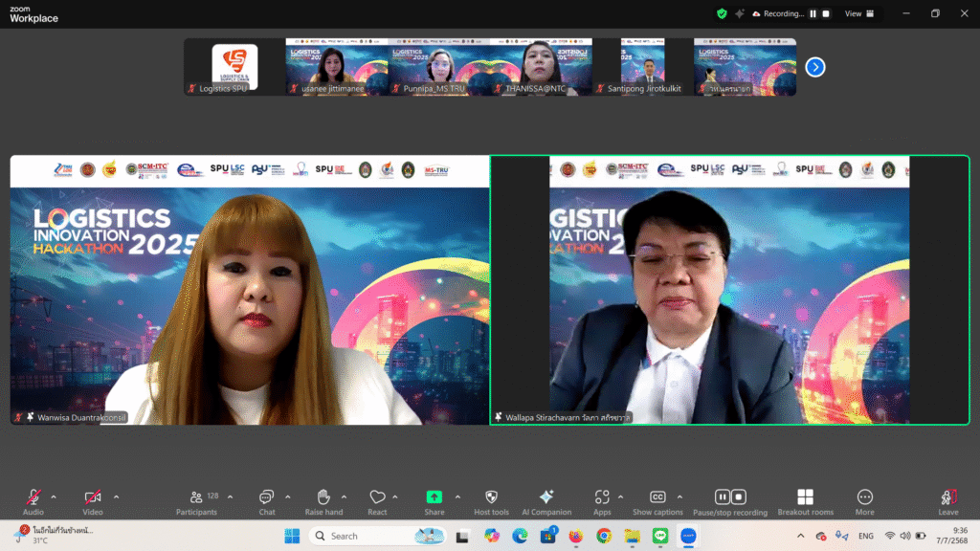Expand the Participants options arrow

pos(230,497)
